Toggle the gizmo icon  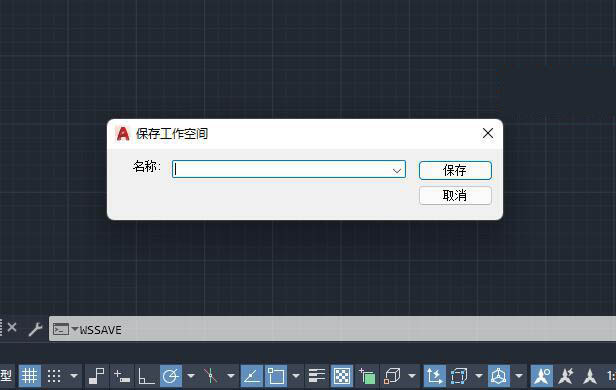pos(499,376)
